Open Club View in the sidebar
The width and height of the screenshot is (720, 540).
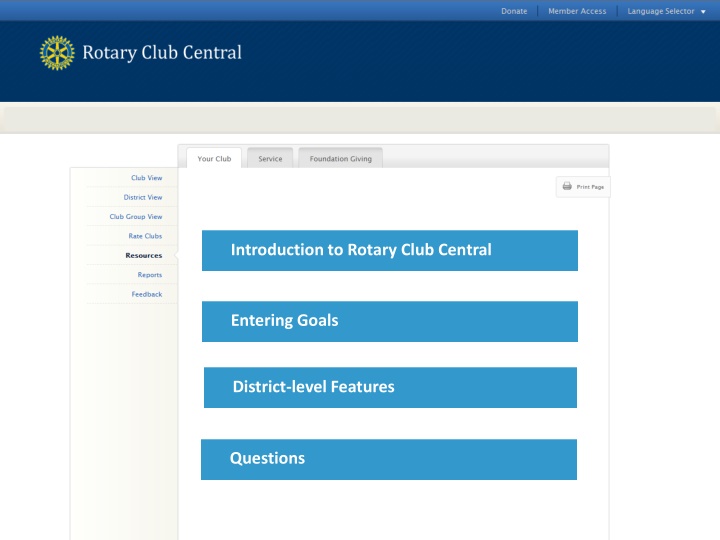coord(146,178)
